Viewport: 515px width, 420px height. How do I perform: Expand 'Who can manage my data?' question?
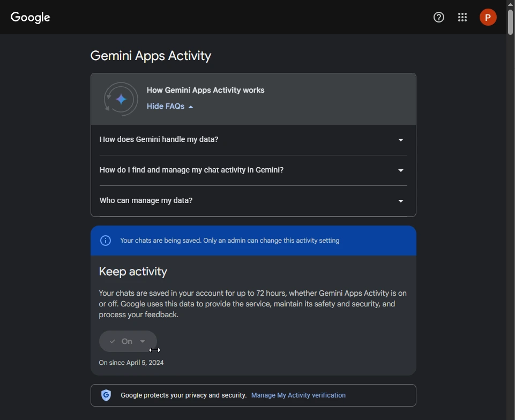tap(253, 201)
